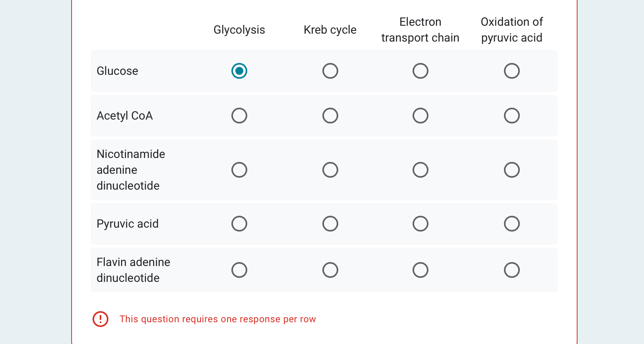Select Electron transport chain for Nicotinamide adenine dinucleotide
This screenshot has height=344, width=644.
(x=420, y=169)
